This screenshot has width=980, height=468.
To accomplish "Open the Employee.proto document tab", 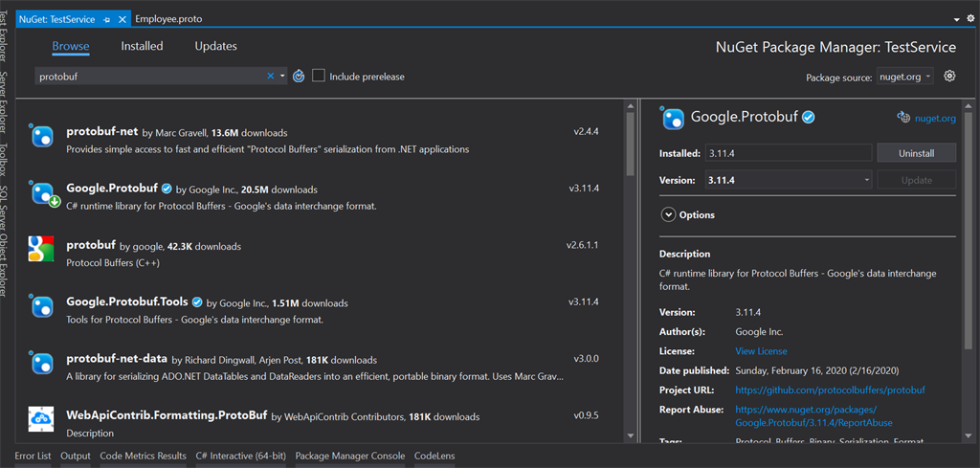I will [168, 19].
